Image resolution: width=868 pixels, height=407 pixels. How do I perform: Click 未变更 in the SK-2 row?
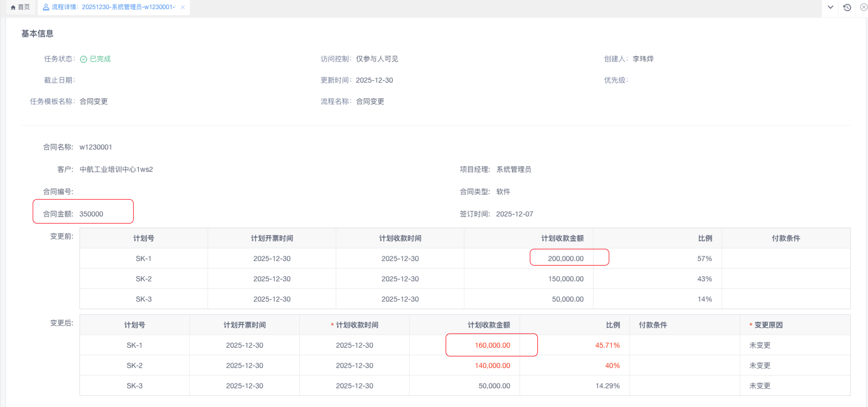(760, 365)
